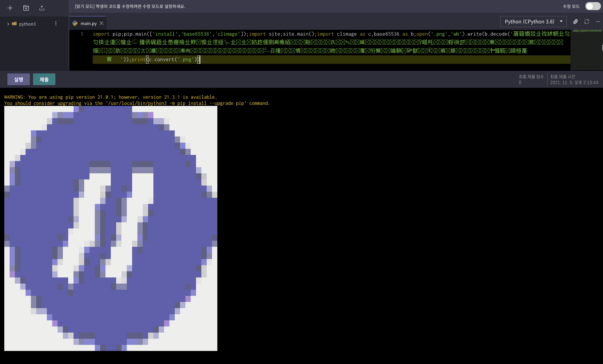
Task: Click the new folder icon
Action: (26, 8)
